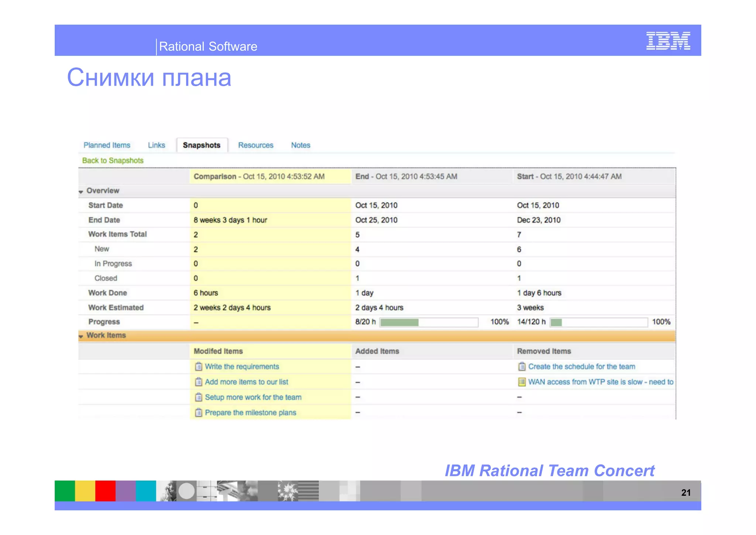Click the yellow icon beside WAN access item
Image resolution: width=756 pixels, height=535 pixels.
522,382
